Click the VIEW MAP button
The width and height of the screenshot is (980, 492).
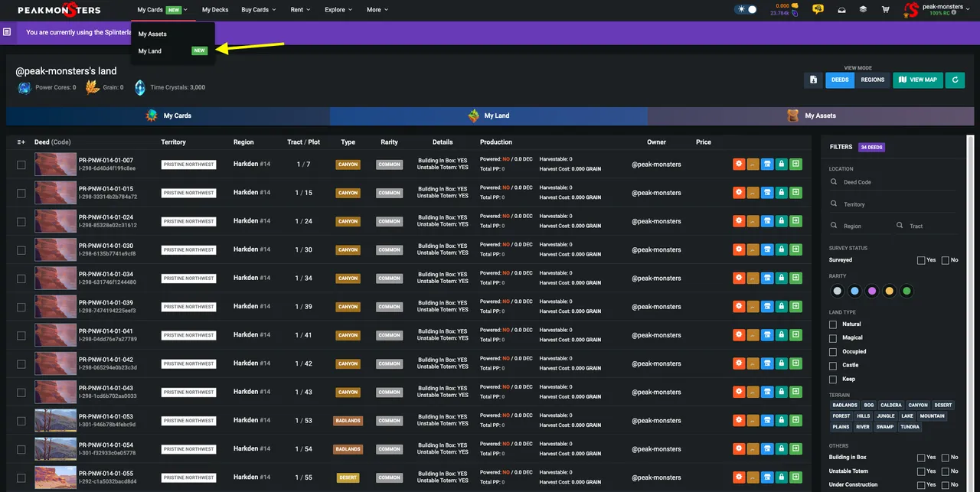918,80
